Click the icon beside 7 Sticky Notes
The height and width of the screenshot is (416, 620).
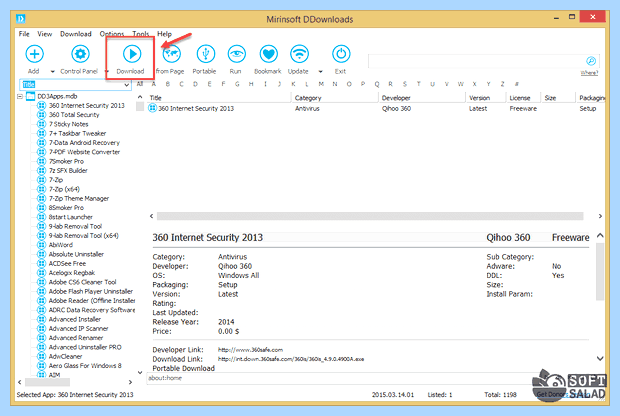pos(42,124)
